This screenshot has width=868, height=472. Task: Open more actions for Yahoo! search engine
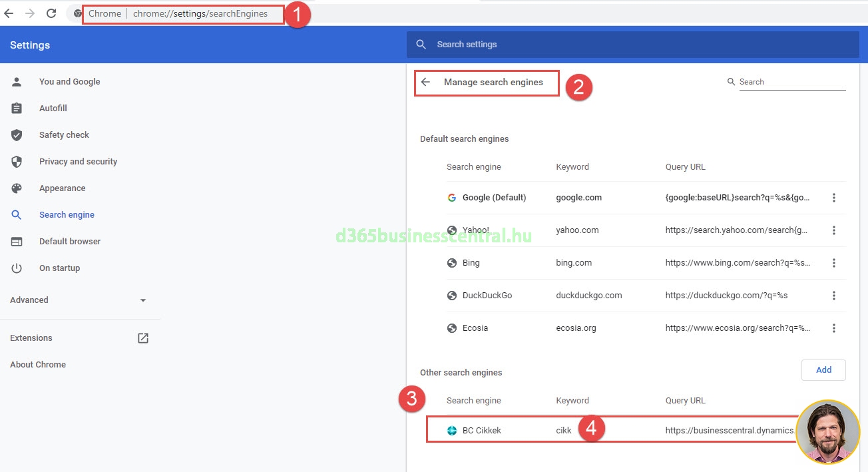pos(833,230)
